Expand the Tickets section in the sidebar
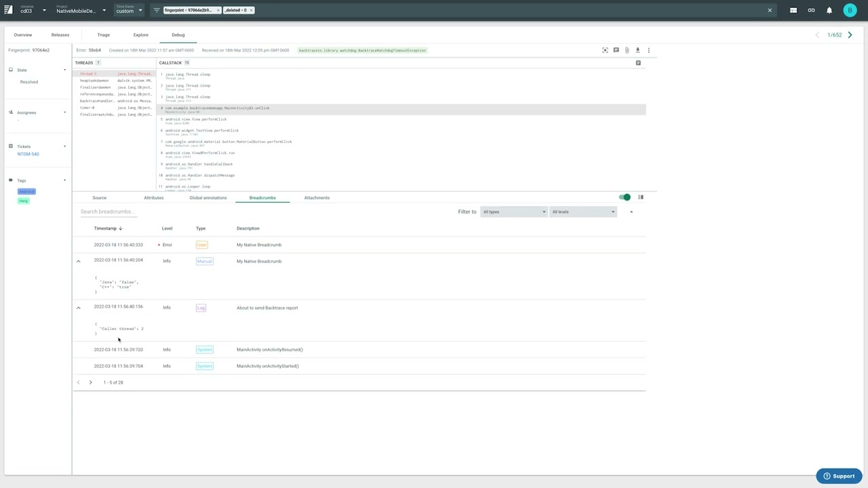This screenshot has height=488, width=868. coord(64,146)
